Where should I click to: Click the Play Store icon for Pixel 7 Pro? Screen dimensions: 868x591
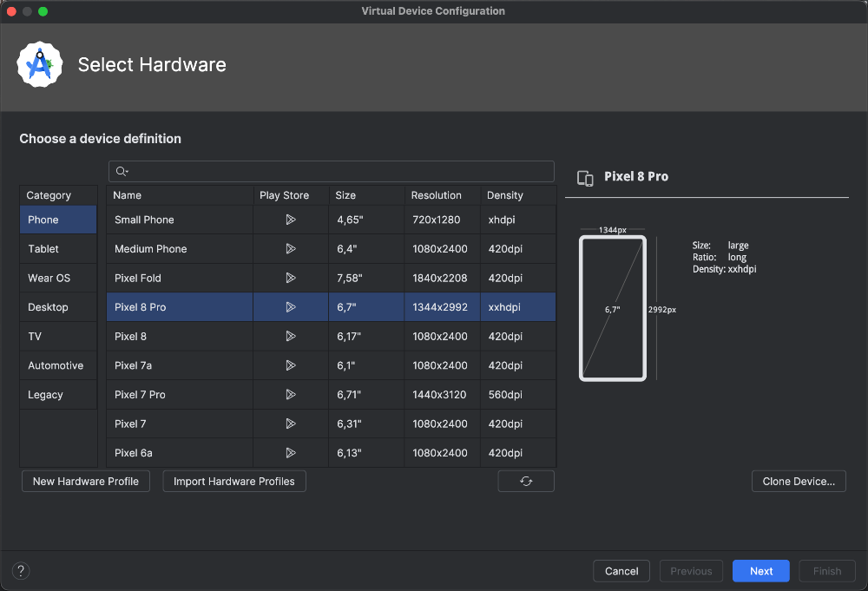click(x=291, y=395)
